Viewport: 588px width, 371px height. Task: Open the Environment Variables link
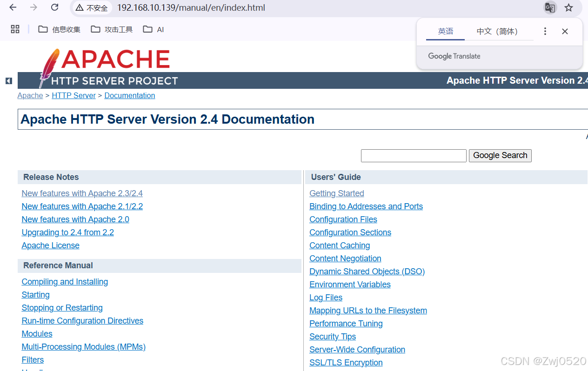coord(350,285)
